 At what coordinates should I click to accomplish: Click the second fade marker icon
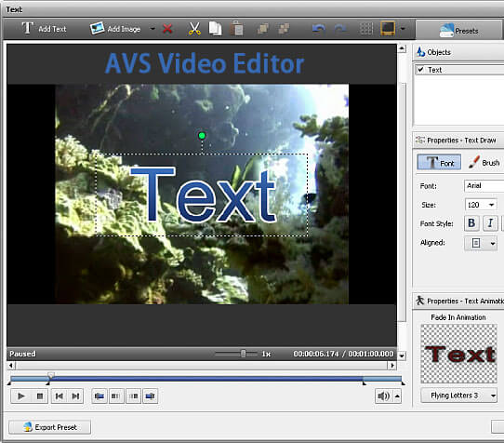coord(115,396)
